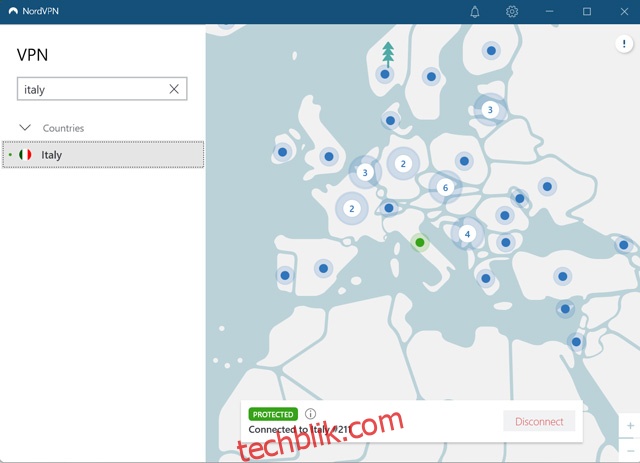Image resolution: width=640 pixels, height=463 pixels.
Task: Select the Bulgaria server marker
Action: tap(506, 243)
